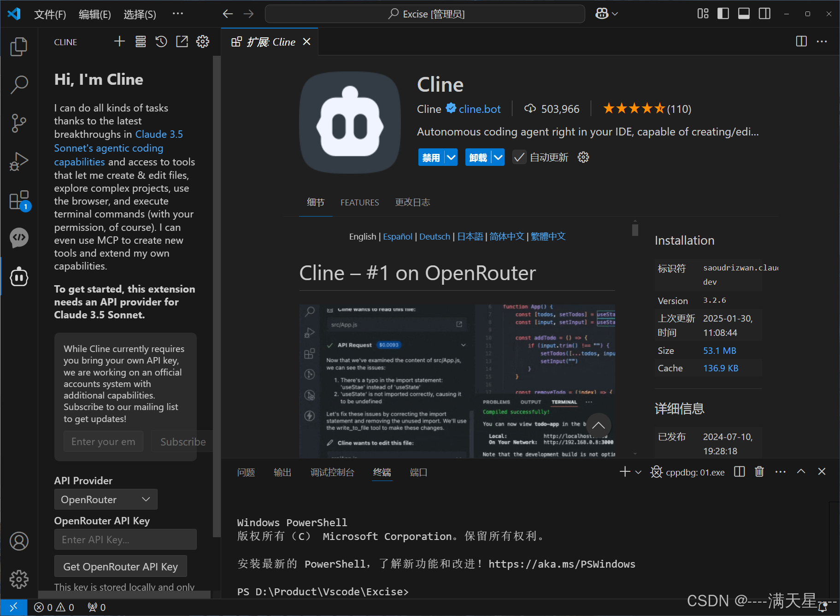Toggle the 自动更新 checkbox
The height and width of the screenshot is (616, 840).
tap(519, 158)
